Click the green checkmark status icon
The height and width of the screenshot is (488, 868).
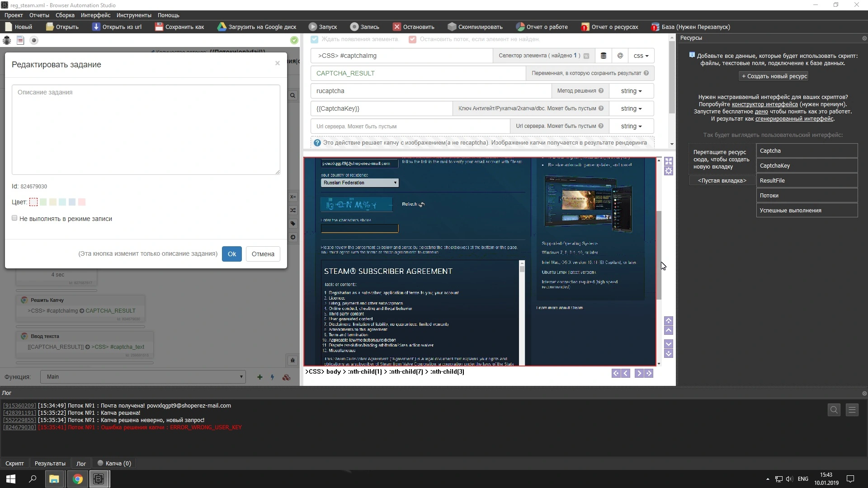294,41
